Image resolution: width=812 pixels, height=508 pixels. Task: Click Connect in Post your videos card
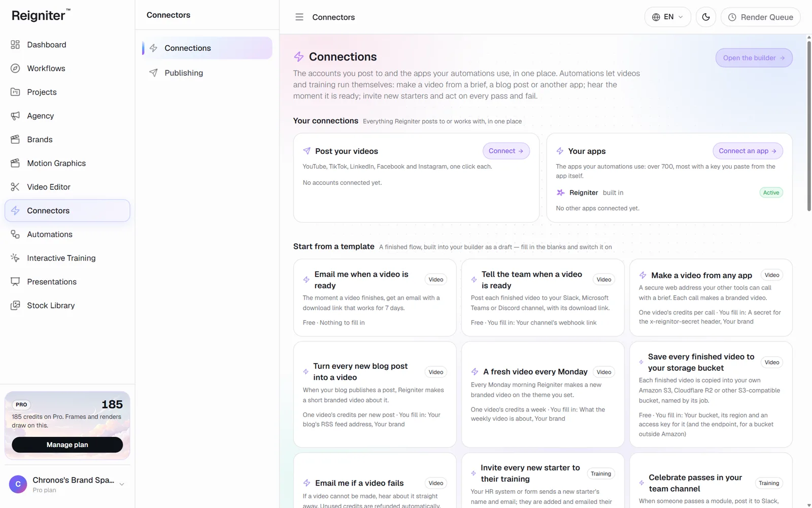click(x=506, y=151)
